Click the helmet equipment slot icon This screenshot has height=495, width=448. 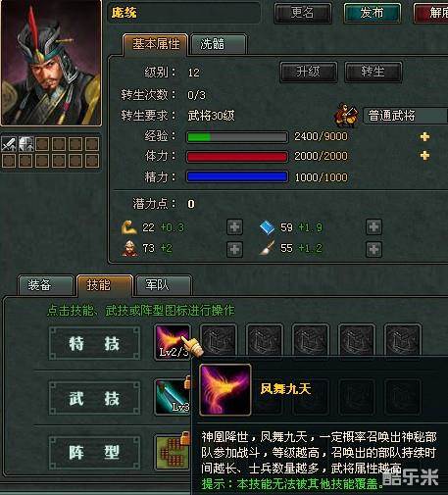(25, 144)
